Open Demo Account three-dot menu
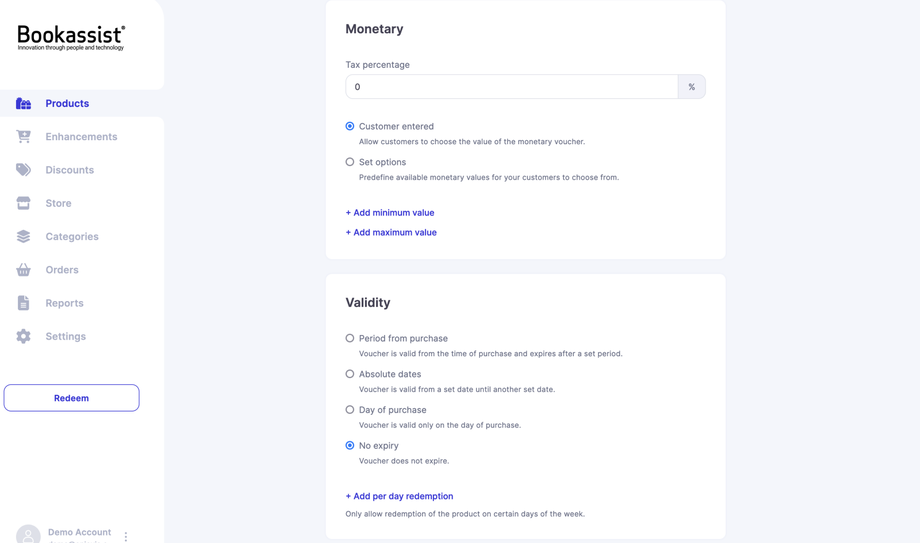 (x=126, y=537)
